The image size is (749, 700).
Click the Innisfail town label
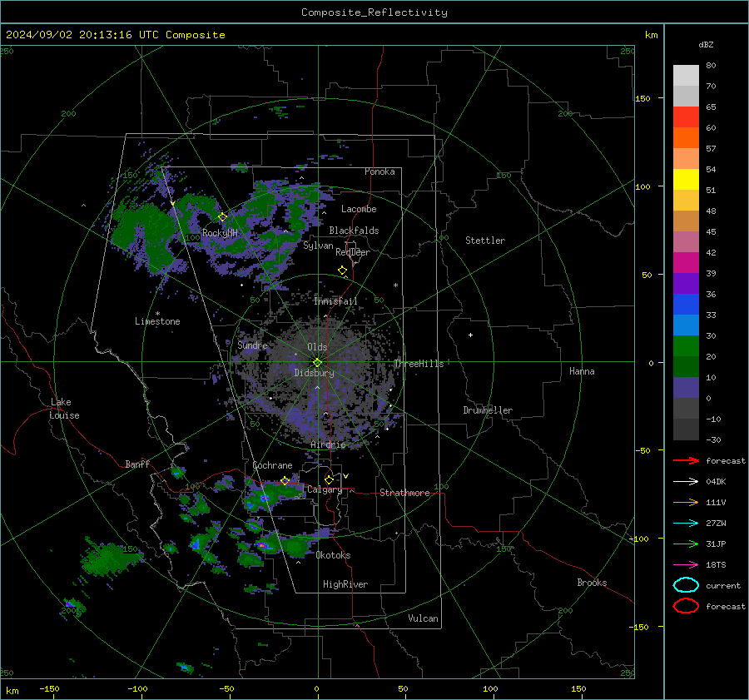[335, 301]
